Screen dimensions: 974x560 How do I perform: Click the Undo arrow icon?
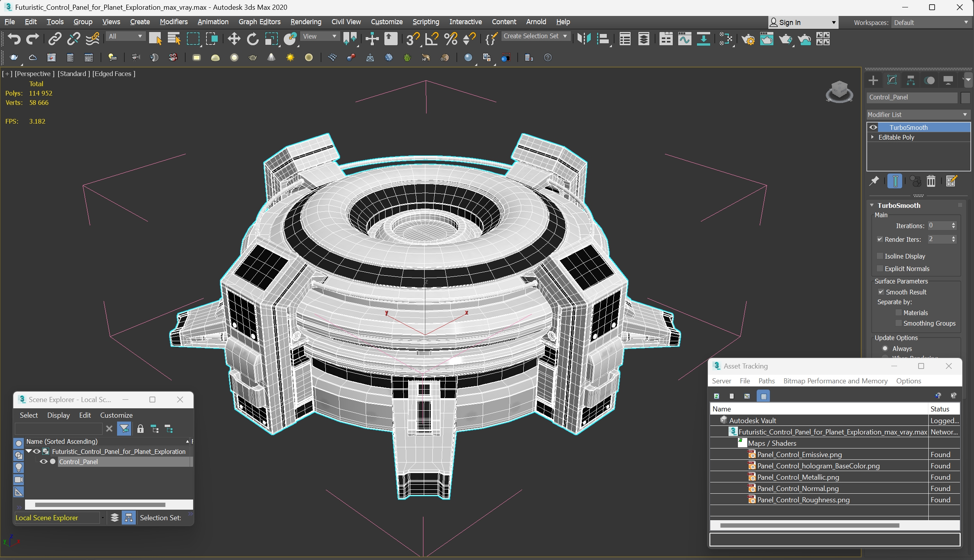point(14,39)
